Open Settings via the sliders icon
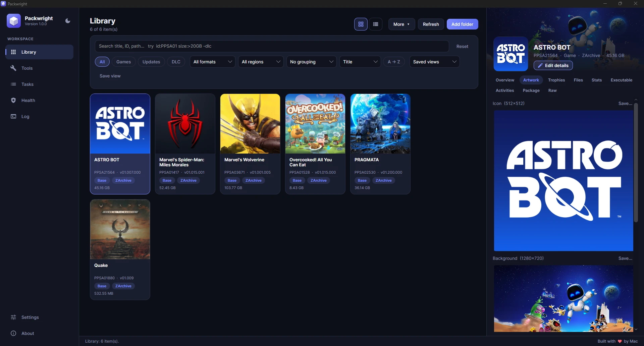This screenshot has height=346, width=644. pyautogui.click(x=13, y=317)
